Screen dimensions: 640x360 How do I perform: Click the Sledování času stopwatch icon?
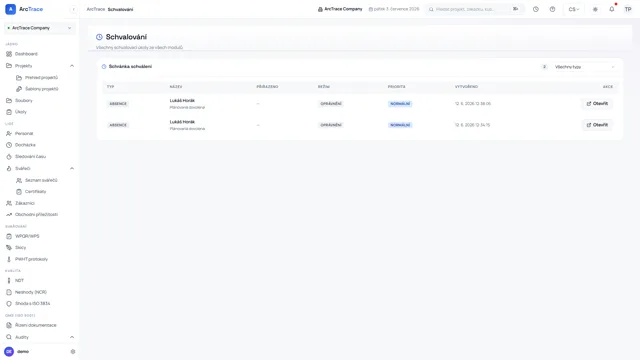(x=9, y=156)
